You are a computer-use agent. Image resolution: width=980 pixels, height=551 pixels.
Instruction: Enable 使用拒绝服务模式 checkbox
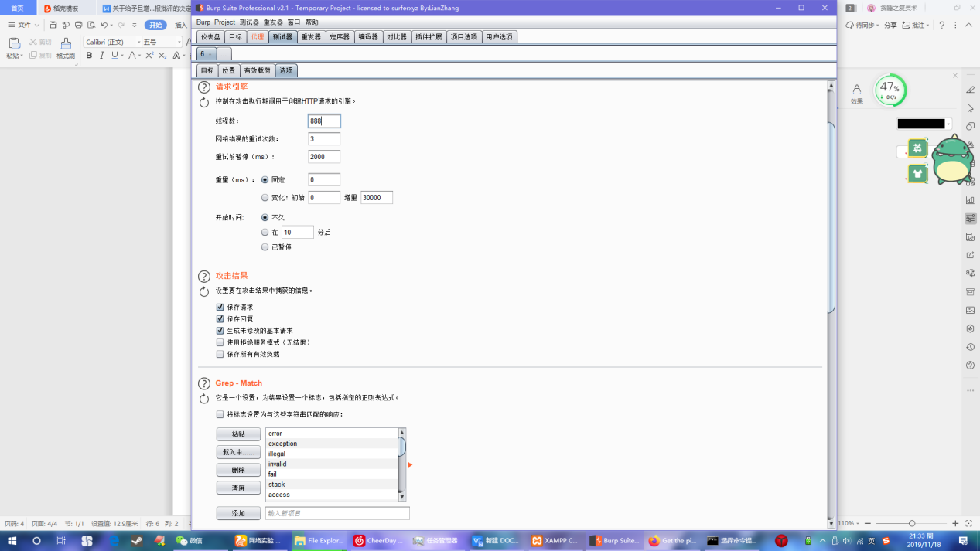(220, 342)
